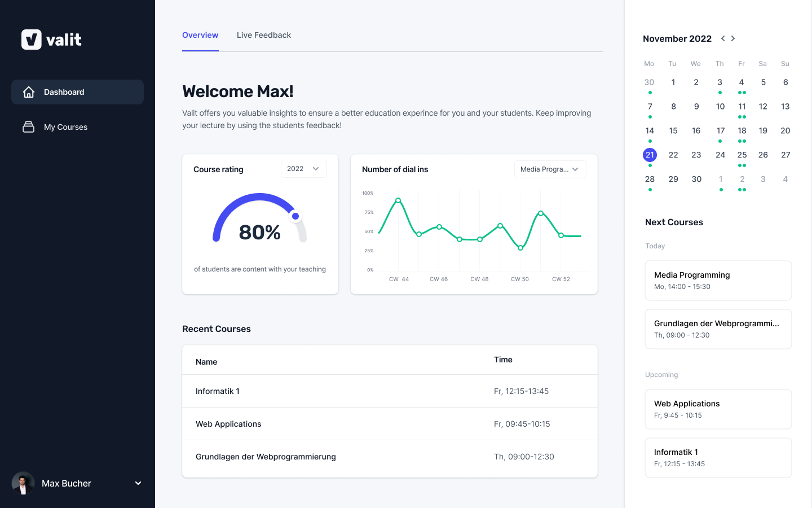This screenshot has width=812, height=508.
Task: Click the lowest chart point near CW 50
Action: (x=520, y=248)
